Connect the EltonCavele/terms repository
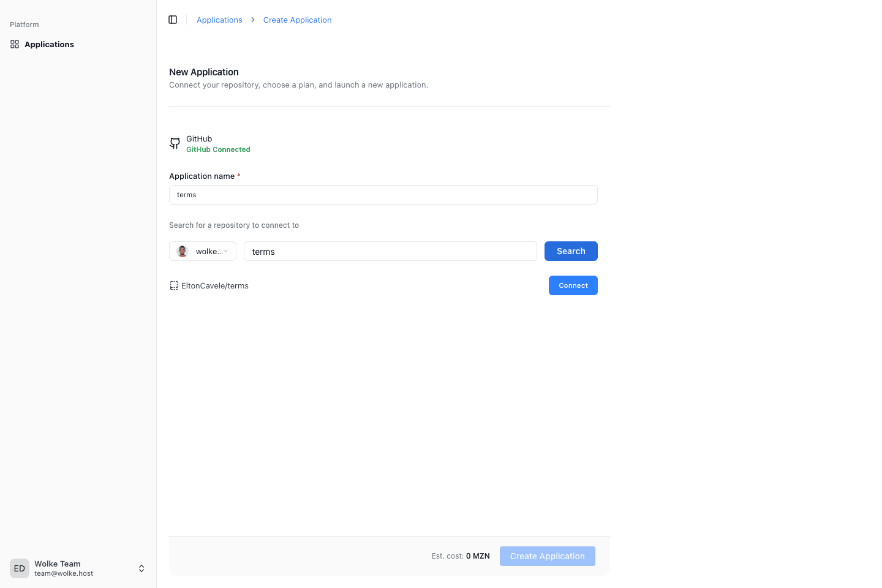Screen dimensions: 882x588 coord(573,285)
